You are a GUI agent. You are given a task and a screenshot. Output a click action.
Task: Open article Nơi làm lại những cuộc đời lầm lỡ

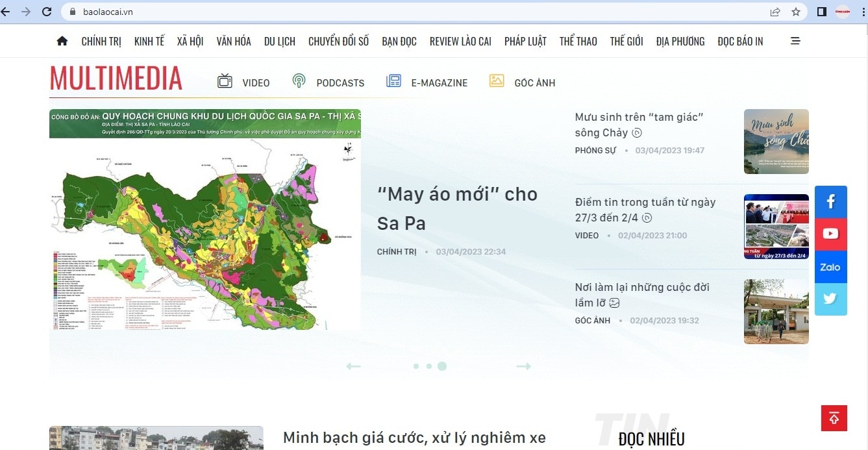pos(642,295)
